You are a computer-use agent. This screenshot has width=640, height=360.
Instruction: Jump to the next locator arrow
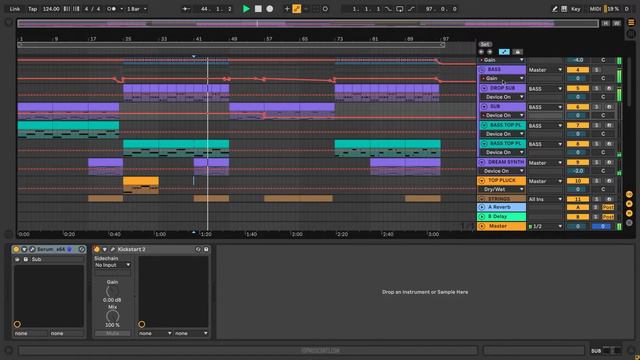(489, 52)
